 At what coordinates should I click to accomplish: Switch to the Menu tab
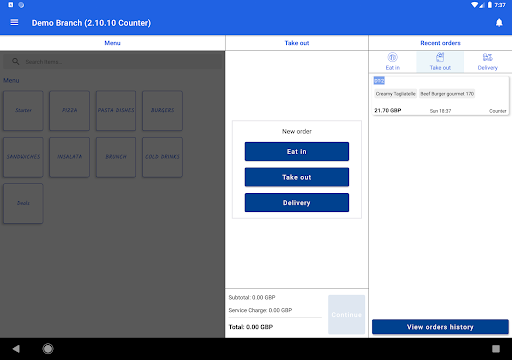[112, 43]
